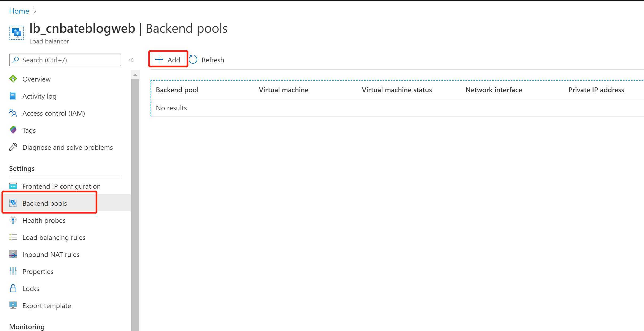Click the Health probes beacon icon
Screen dimensions: 644x331
pos(13,220)
